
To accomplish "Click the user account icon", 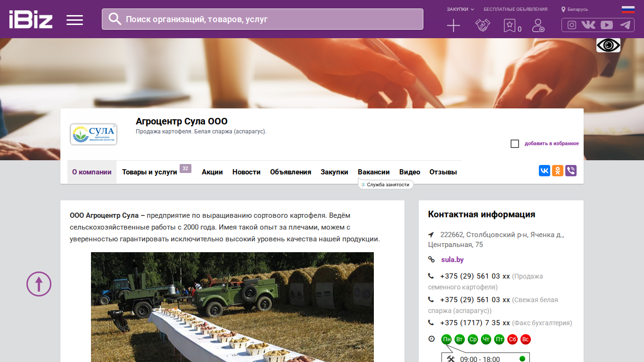I will click(x=538, y=25).
